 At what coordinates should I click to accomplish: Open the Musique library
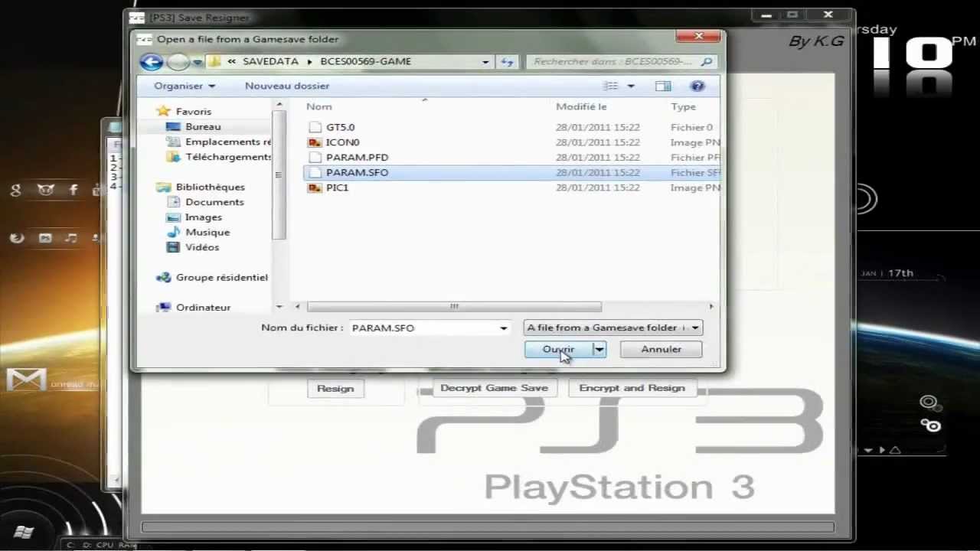coord(207,232)
